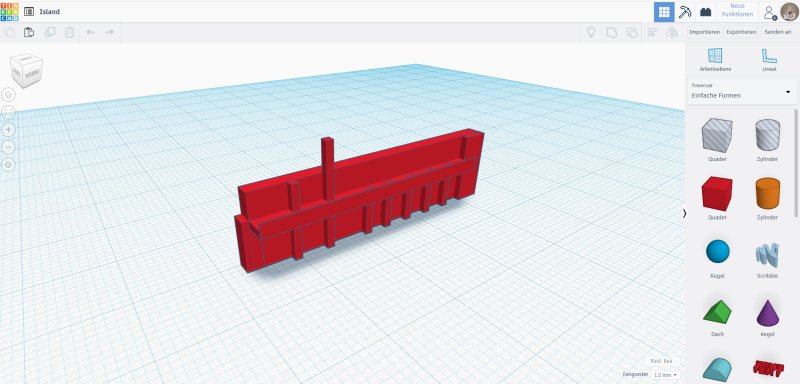Screen dimensions: 800x384
Task: Click the paste clipboard icon
Action: (29, 32)
